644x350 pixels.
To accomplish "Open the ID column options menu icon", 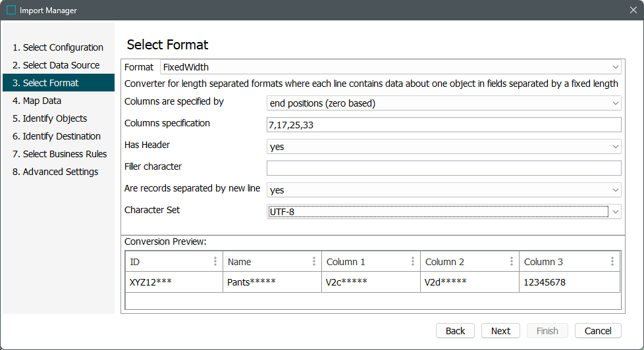I will tap(215, 262).
